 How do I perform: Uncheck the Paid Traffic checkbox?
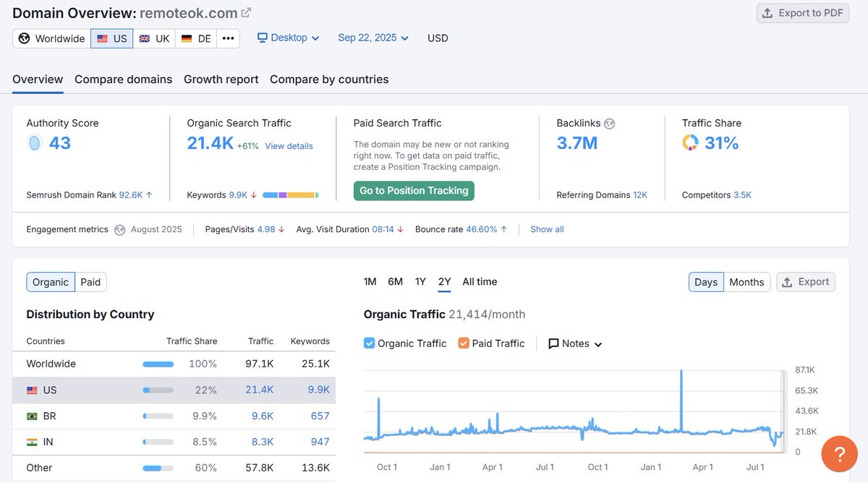(x=464, y=343)
